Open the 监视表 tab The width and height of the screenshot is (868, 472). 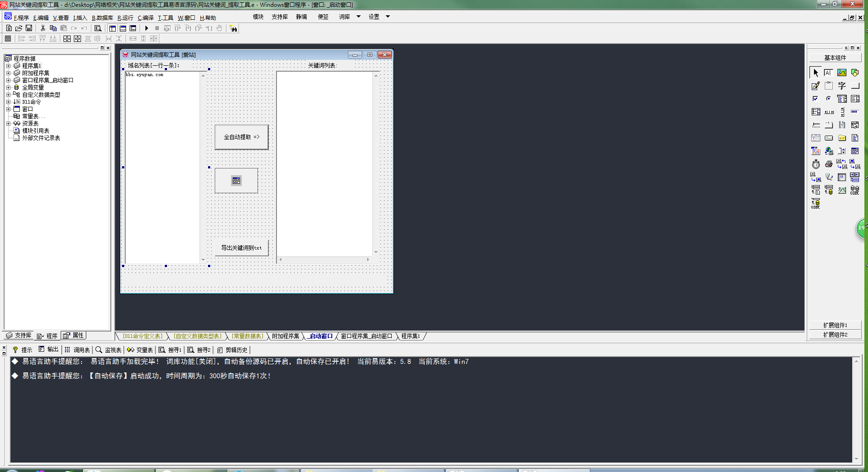click(x=108, y=349)
